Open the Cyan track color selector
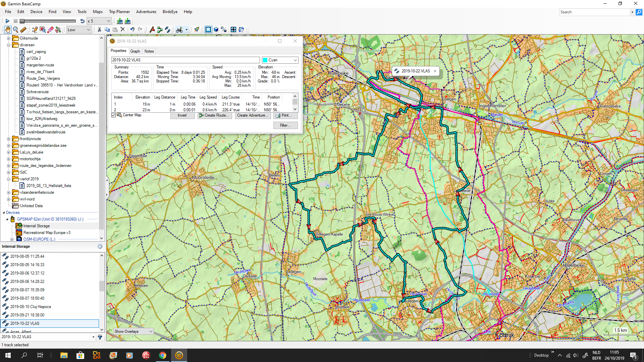 [280, 60]
